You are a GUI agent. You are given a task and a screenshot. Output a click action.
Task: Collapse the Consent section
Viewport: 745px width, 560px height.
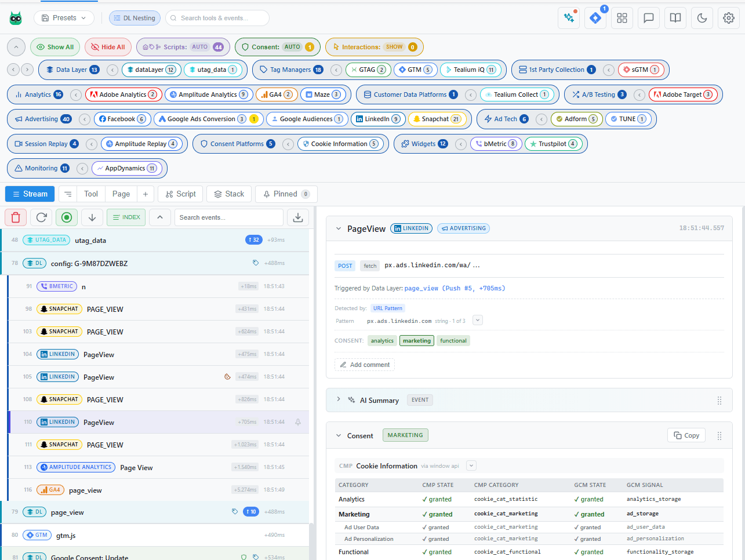[x=339, y=436]
